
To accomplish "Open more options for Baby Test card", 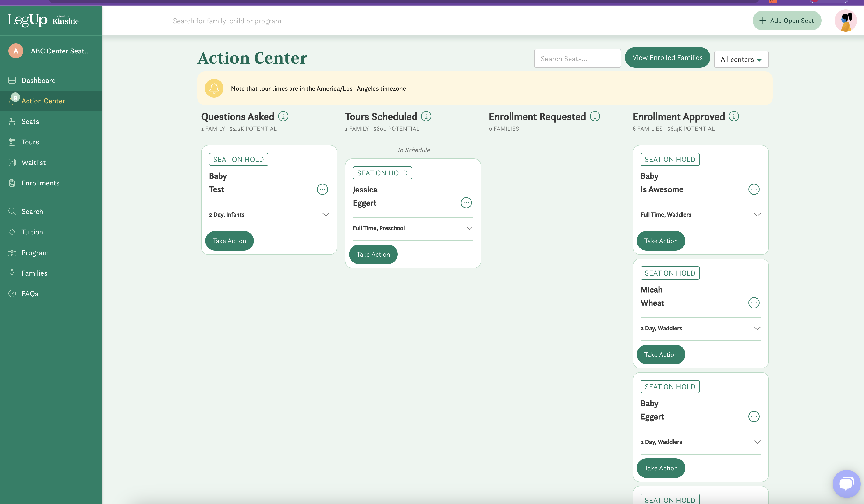I will click(322, 189).
